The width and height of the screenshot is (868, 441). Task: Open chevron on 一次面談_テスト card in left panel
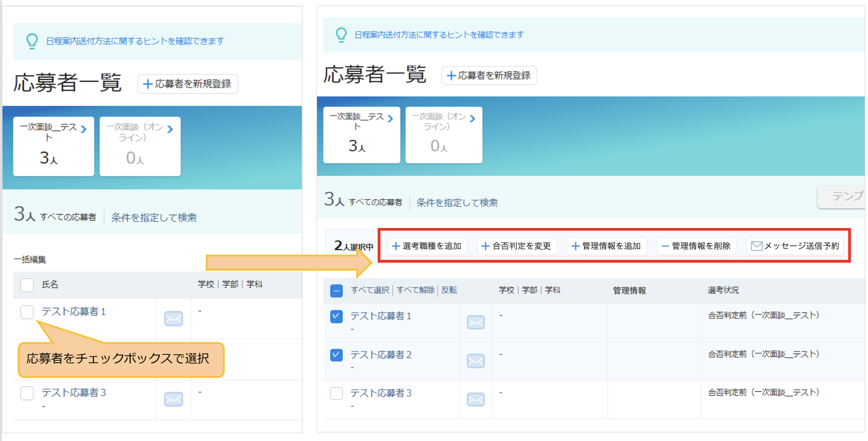[x=84, y=129]
